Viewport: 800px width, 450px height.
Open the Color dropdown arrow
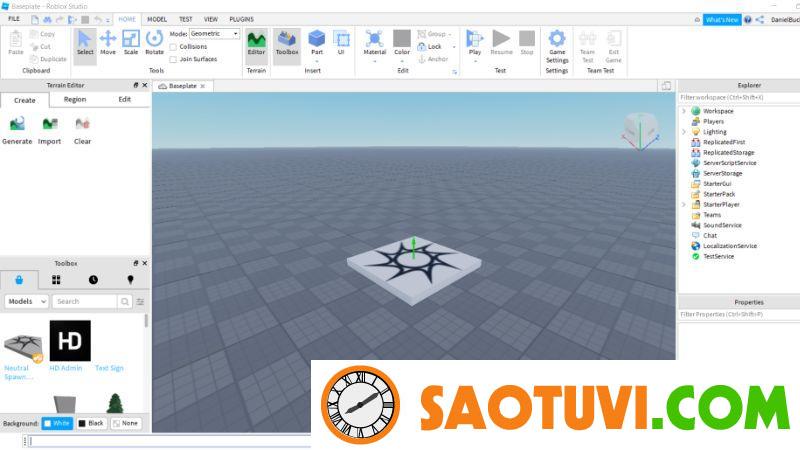coord(402,61)
